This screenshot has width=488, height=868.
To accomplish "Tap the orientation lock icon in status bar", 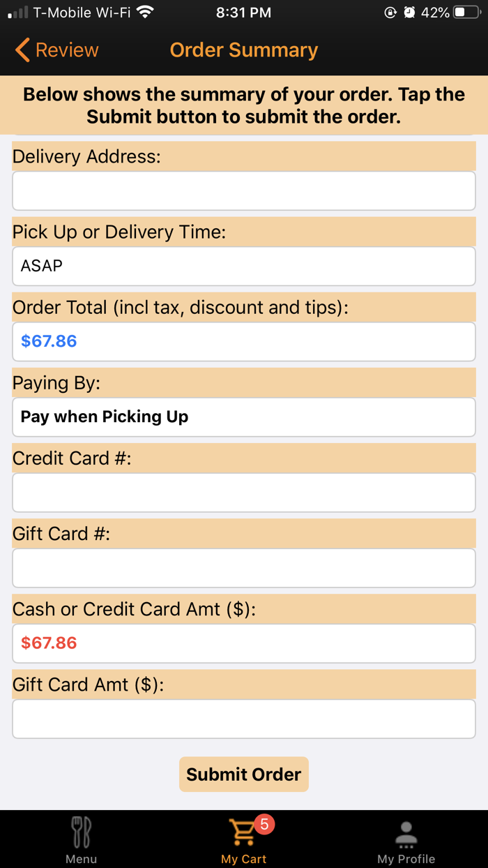I will tap(391, 12).
